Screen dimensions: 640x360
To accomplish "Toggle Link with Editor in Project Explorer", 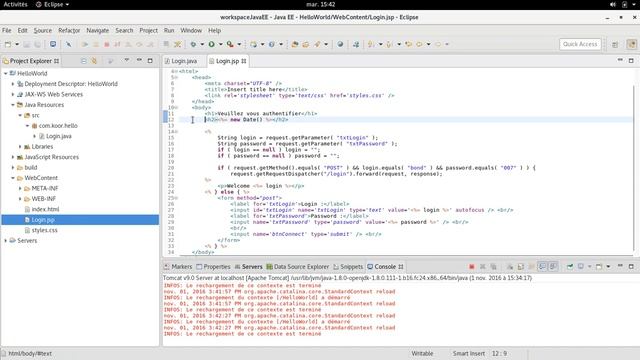I will [x=94, y=61].
